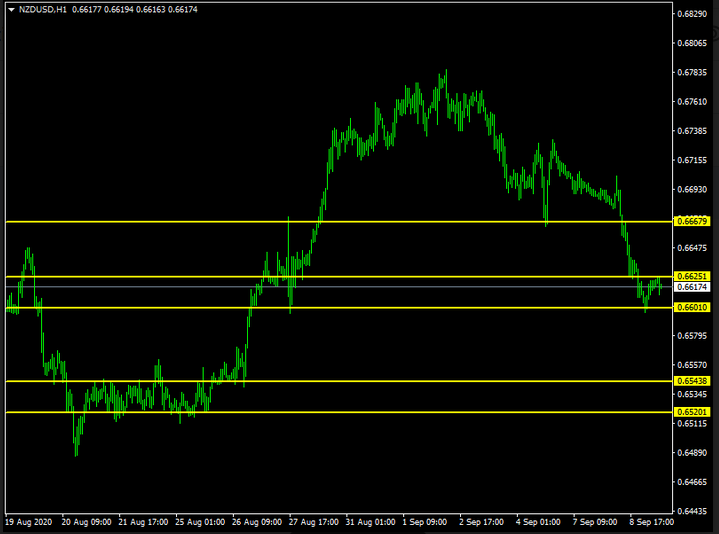The width and height of the screenshot is (719, 534).
Task: Click the 1 Sep 09:00 time label
Action: [426, 522]
